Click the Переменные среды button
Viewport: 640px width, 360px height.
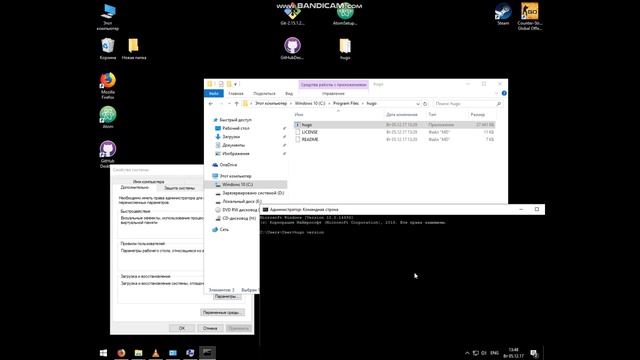tap(222, 312)
